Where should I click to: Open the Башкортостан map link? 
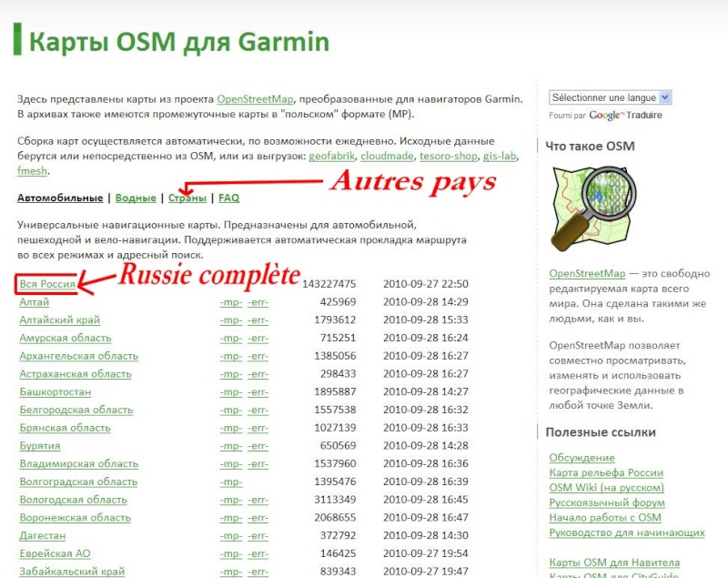55,391
